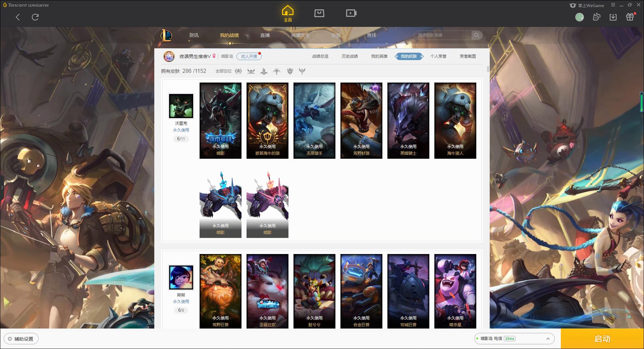
Task: Switch to 个人荣誉 sub-tab
Action: point(438,56)
